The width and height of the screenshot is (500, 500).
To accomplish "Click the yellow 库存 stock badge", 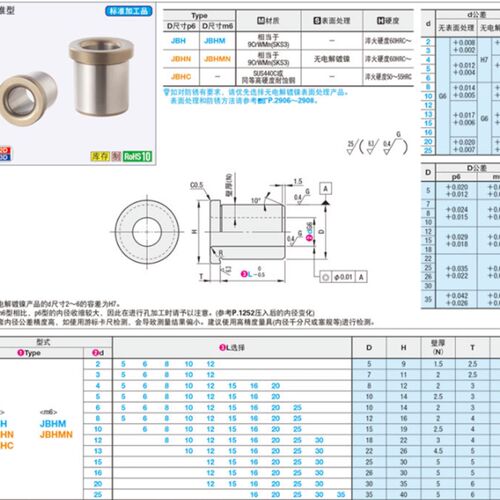I will coord(100,156).
